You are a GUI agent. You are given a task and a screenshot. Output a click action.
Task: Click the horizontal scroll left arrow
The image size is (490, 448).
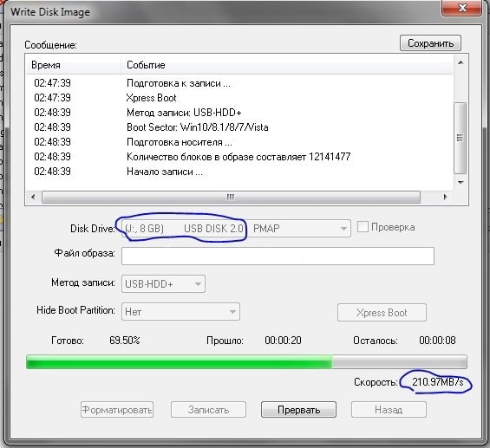pos(33,197)
